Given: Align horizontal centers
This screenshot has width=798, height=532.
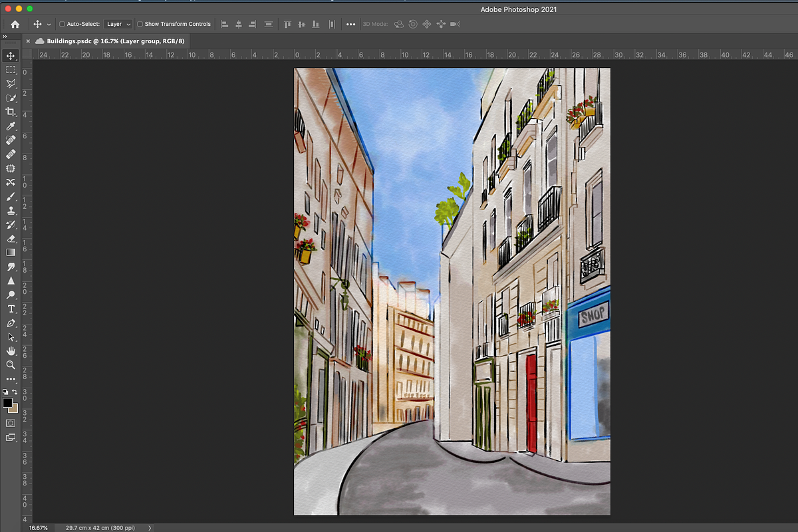Looking at the screenshot, I should [238, 24].
